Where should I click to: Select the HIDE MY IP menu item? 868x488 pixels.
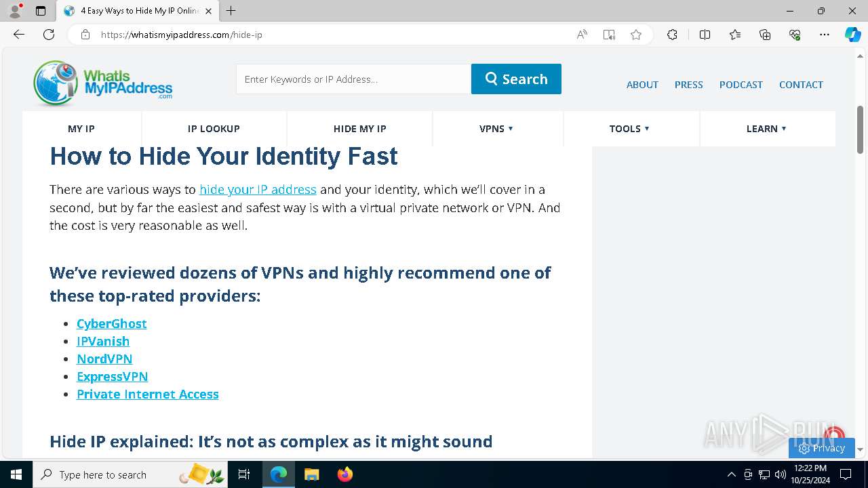click(359, 129)
